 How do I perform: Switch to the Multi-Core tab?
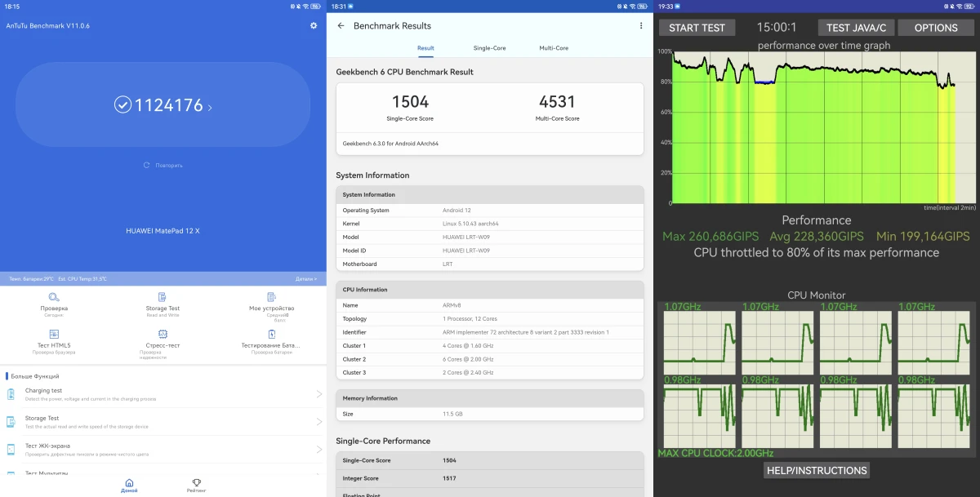[x=554, y=48]
